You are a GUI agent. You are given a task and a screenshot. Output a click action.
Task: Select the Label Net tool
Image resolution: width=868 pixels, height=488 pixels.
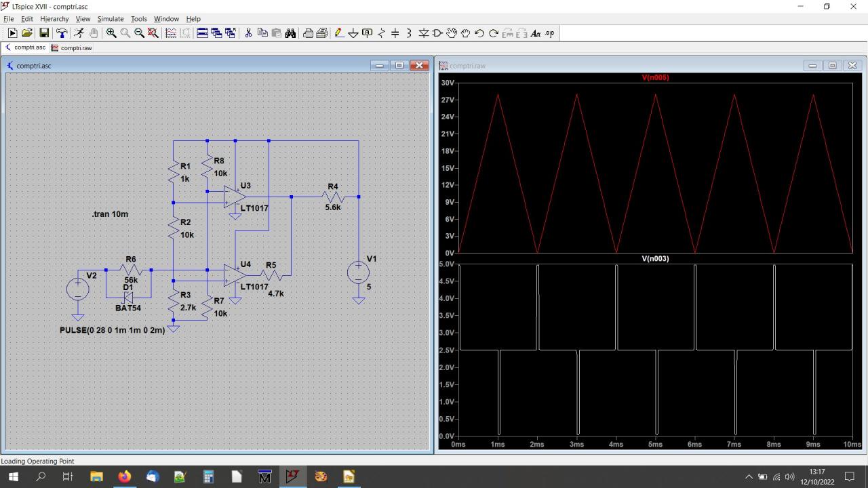point(367,33)
